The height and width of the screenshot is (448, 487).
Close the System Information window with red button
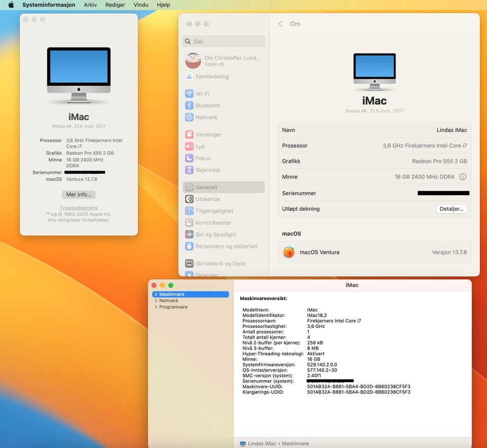[154, 285]
